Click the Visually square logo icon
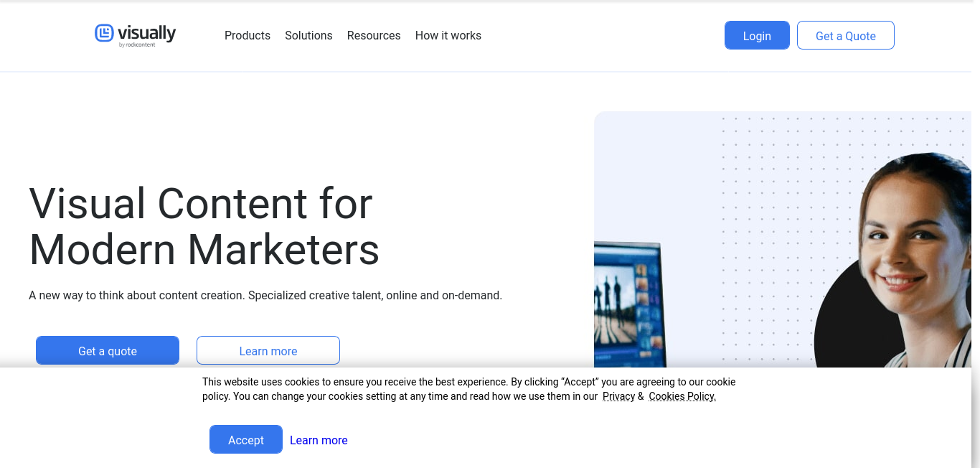980x468 pixels. click(104, 33)
